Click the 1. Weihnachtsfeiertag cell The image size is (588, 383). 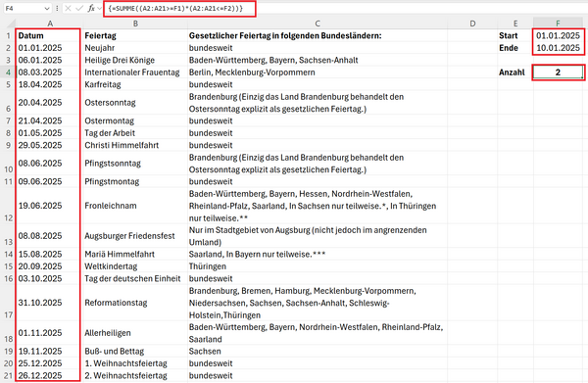(135, 363)
